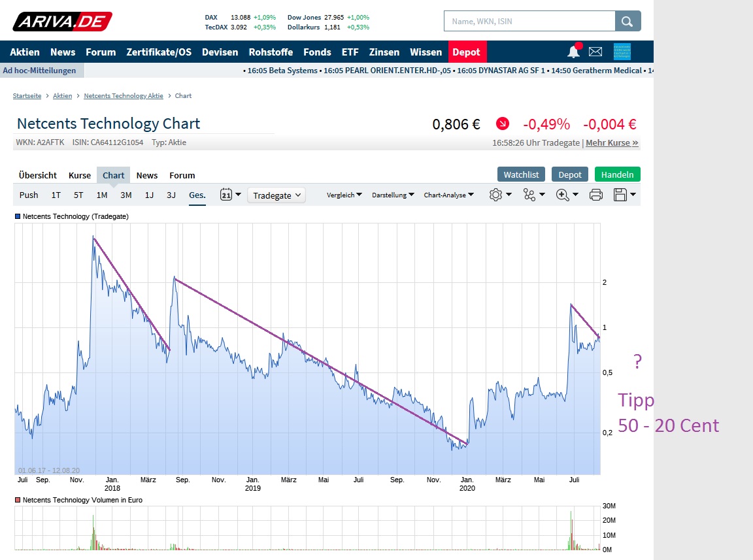753x560 pixels.
Task: Click the red down-trend arrow icon
Action: [502, 124]
